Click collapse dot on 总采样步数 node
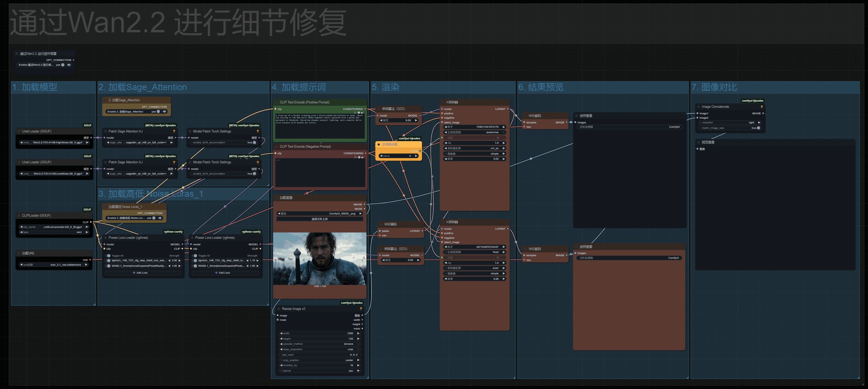 (x=378, y=144)
